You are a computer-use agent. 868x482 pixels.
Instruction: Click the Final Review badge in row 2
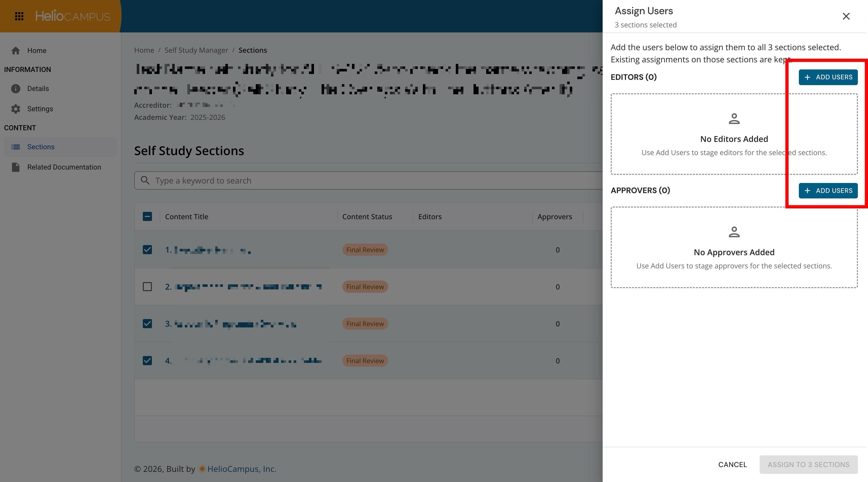[365, 287]
